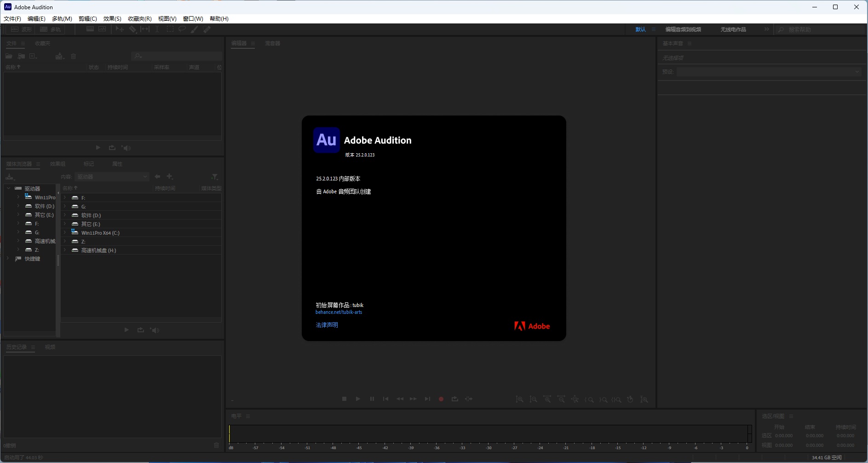Open Insert into Multitrack dropdown in Files panel
Image resolution: width=868 pixels, height=463 pixels.
[x=60, y=56]
